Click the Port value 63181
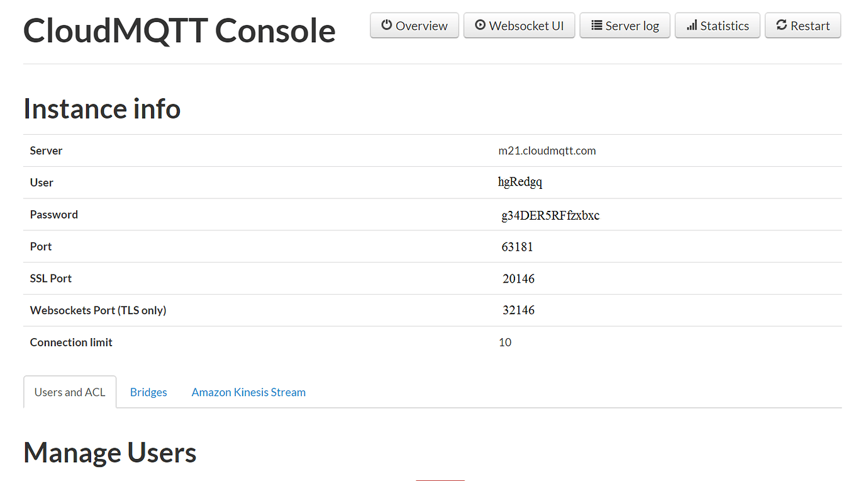868x481 pixels. (517, 246)
